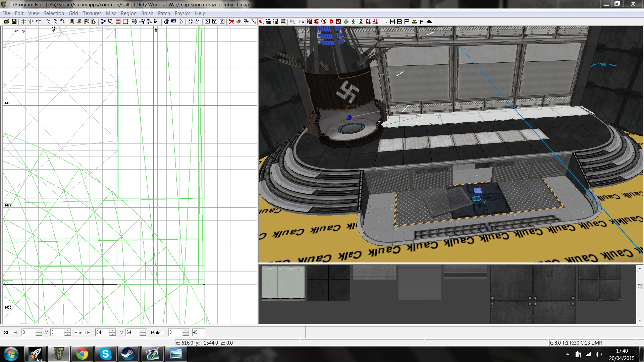Flip selection along the X axis
644x362 pixels.
click(x=23, y=21)
